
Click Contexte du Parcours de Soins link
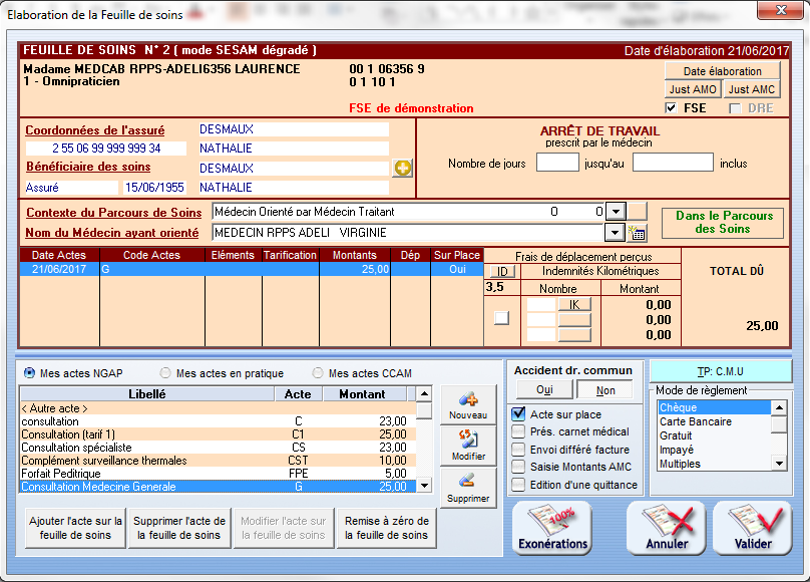tap(114, 213)
